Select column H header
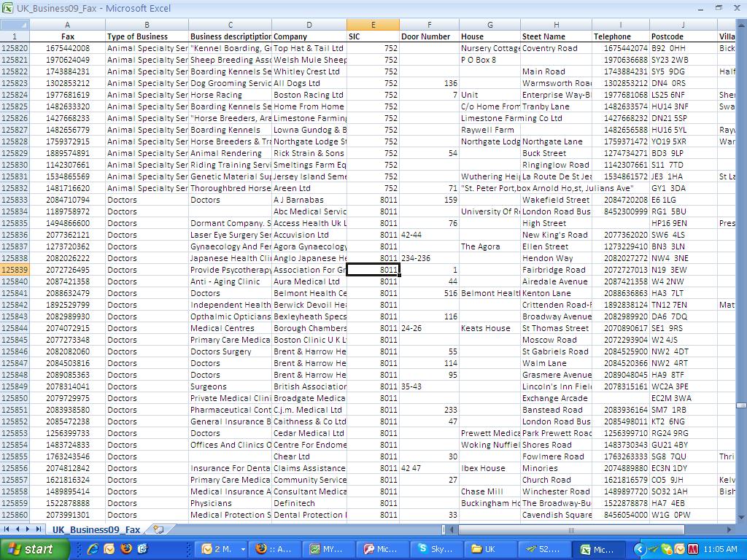 556,24
